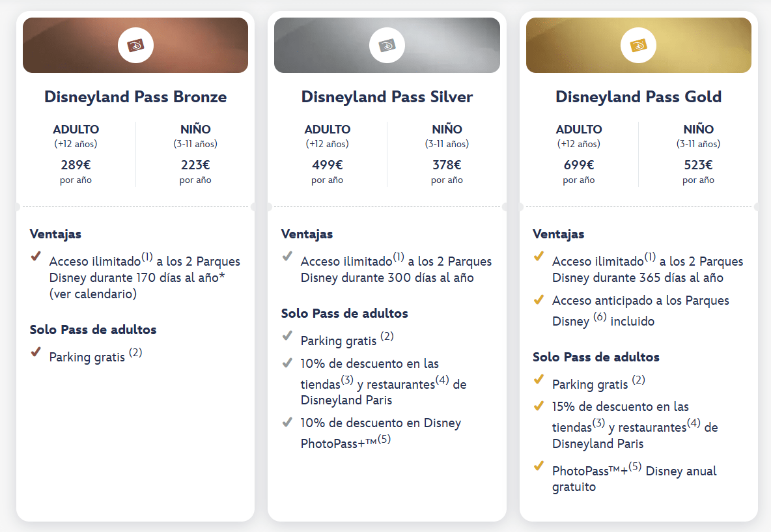Click the Silver child price 378€

(447, 165)
